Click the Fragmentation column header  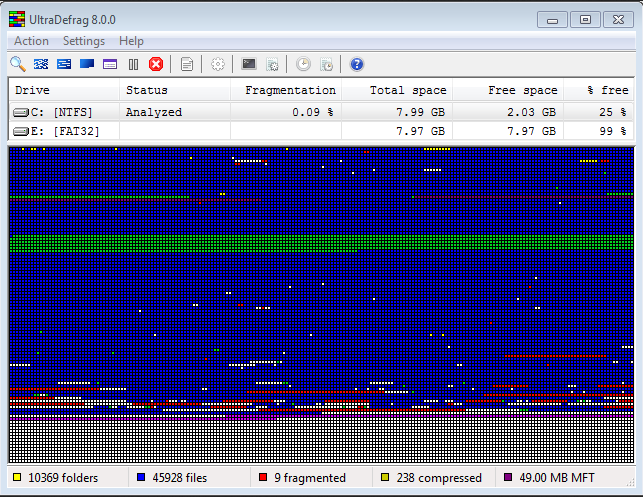pos(286,90)
